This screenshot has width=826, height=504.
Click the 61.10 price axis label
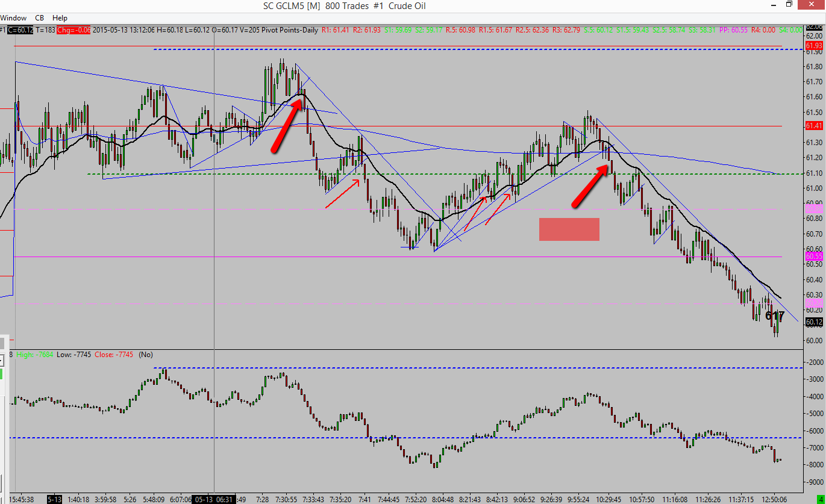point(814,173)
